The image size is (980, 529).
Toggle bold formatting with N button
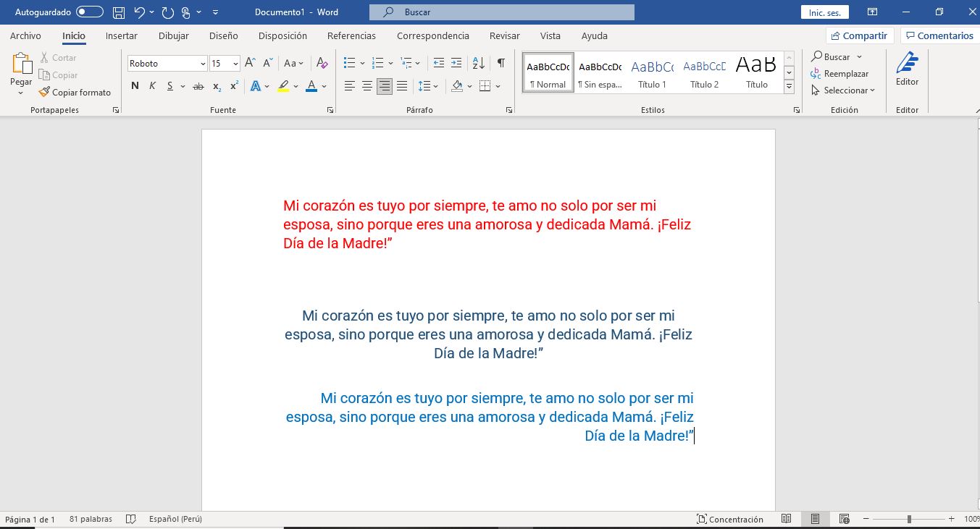(x=135, y=86)
